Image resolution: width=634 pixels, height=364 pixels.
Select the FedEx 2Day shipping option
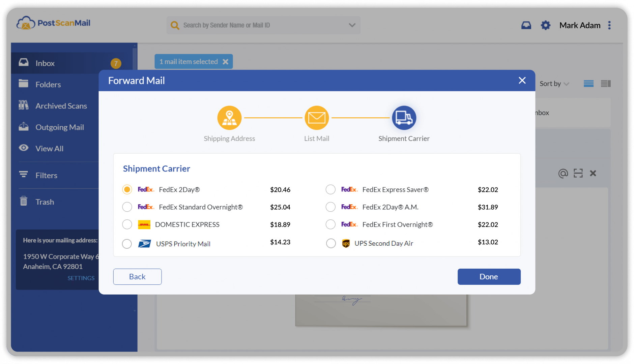pos(127,189)
